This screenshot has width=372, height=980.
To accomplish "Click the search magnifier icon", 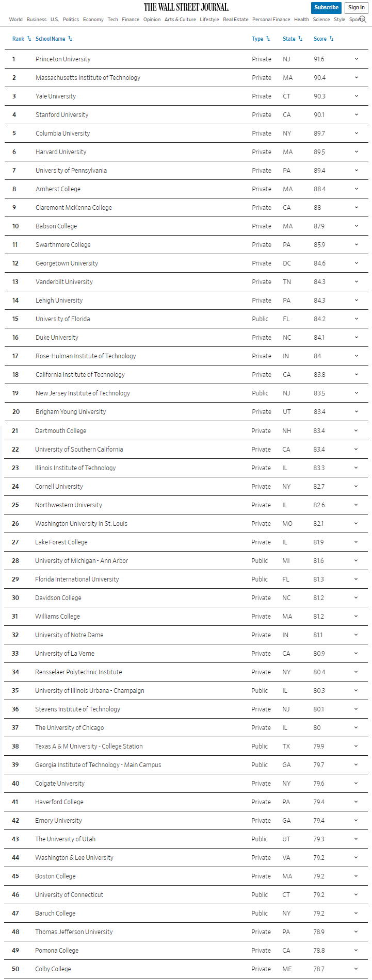I will (363, 20).
